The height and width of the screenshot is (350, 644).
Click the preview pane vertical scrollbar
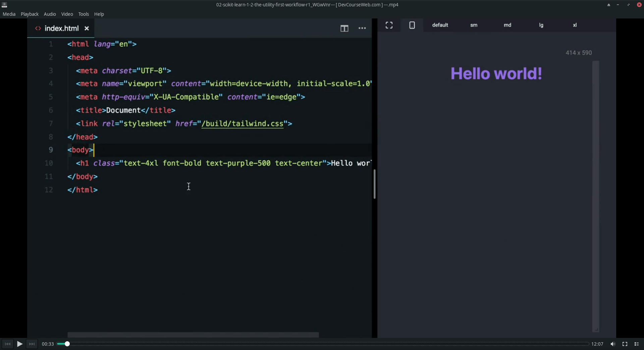click(x=596, y=196)
